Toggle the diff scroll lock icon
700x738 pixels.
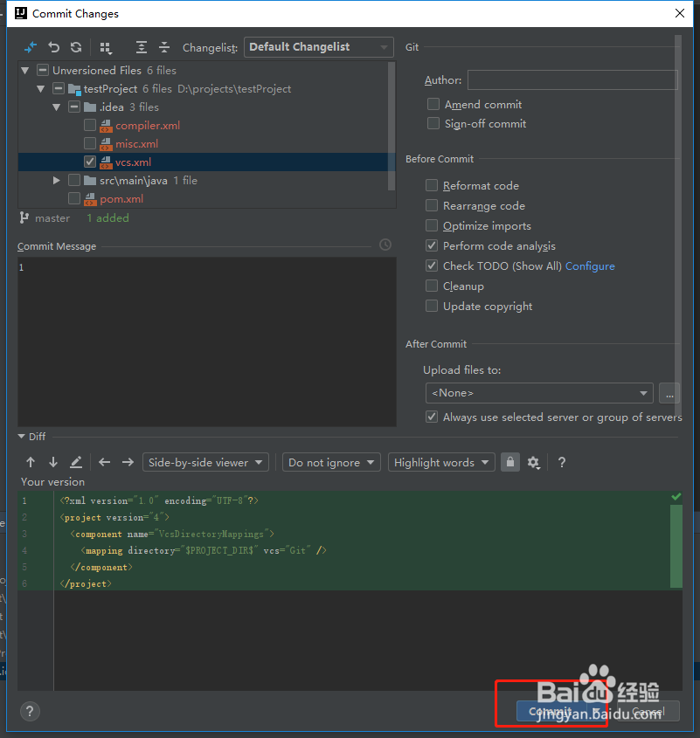(x=510, y=462)
